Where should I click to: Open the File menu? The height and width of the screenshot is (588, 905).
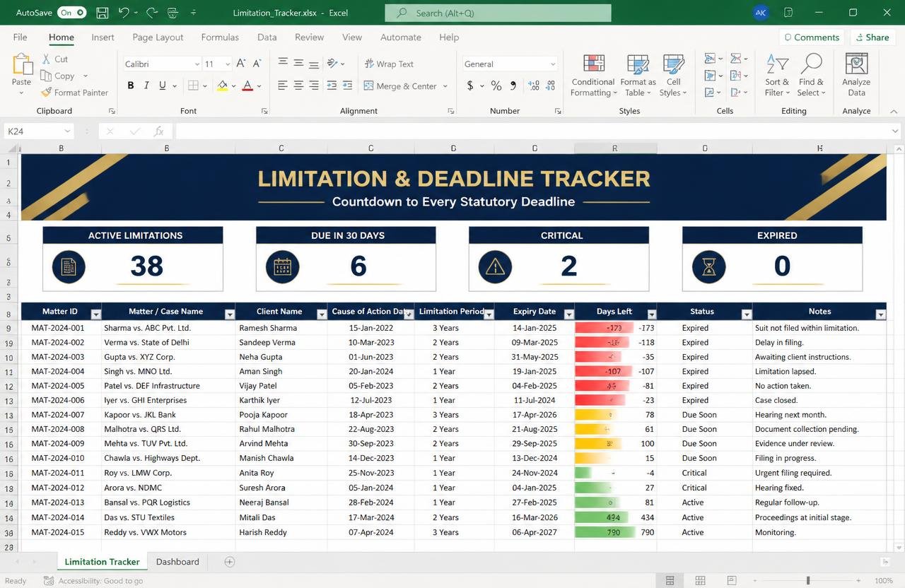coord(20,37)
